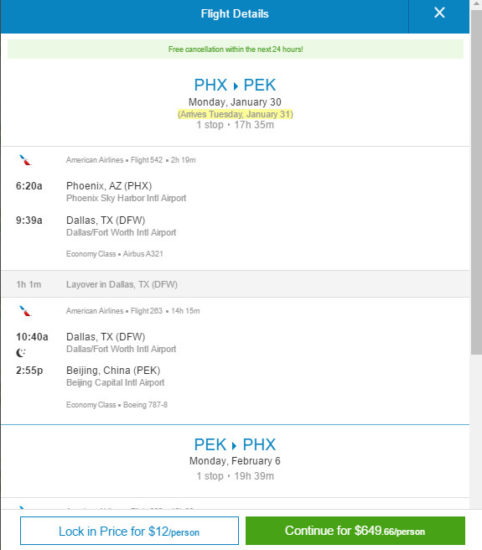Click the scrollbar up arrow
482x550 pixels.
coord(476,4)
